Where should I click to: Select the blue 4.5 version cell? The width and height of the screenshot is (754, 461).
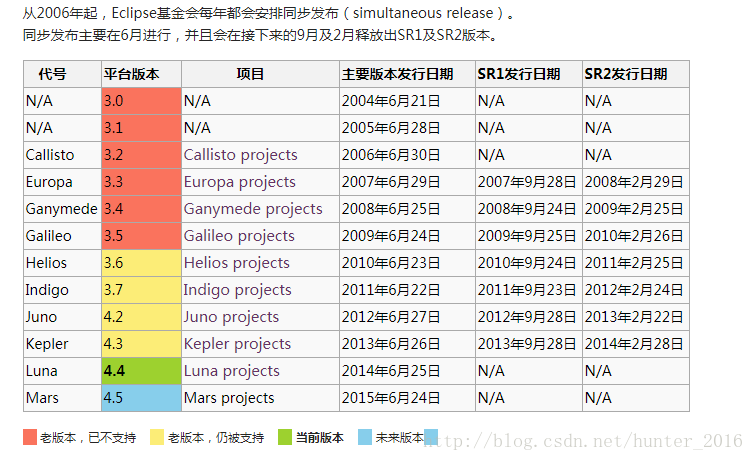point(141,398)
